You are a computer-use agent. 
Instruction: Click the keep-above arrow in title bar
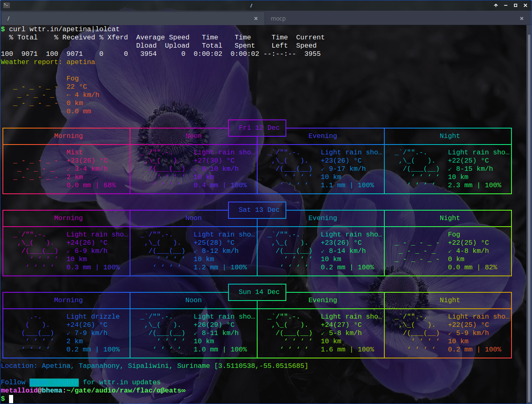pos(495,5)
